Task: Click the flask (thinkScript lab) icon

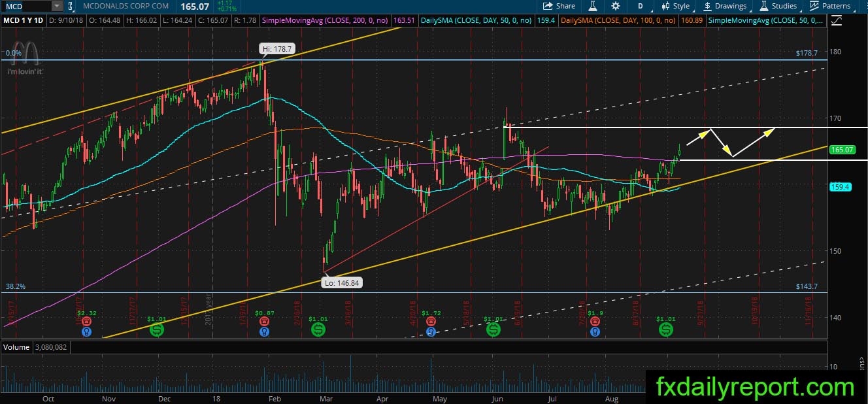Action: (x=593, y=6)
